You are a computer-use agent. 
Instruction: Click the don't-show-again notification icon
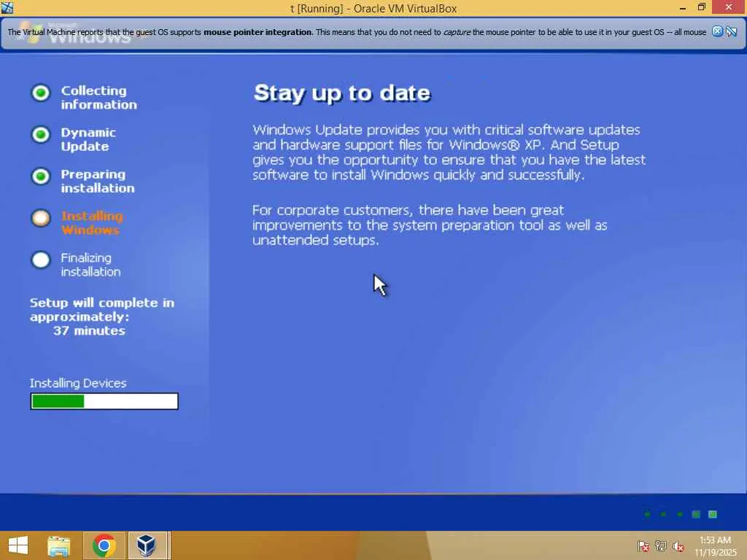pyautogui.click(x=731, y=32)
